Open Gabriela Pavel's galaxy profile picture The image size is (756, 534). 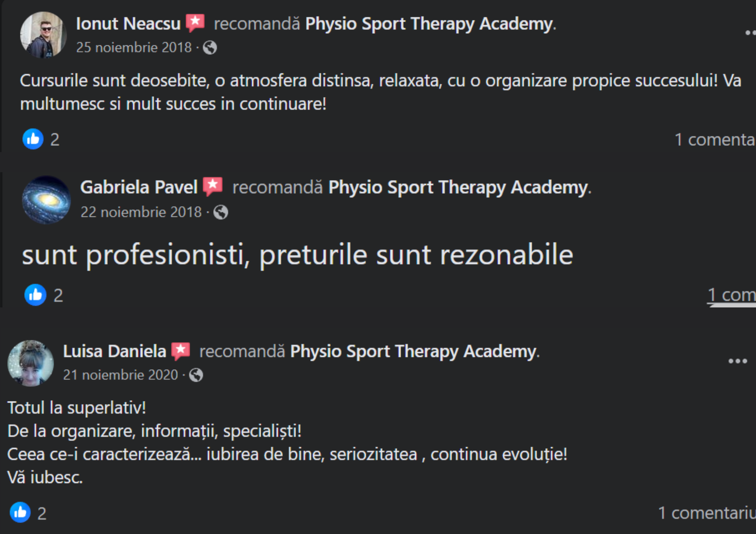pyautogui.click(x=46, y=199)
